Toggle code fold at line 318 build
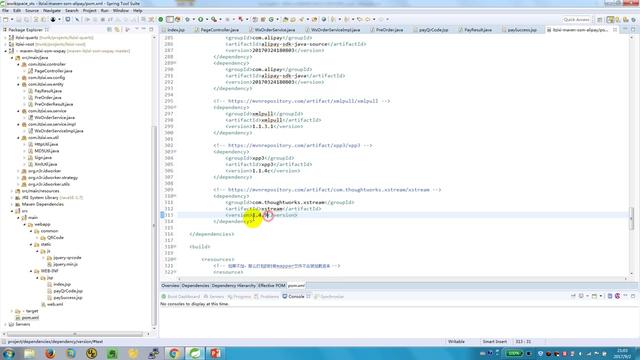640x360 pixels. coord(176,247)
